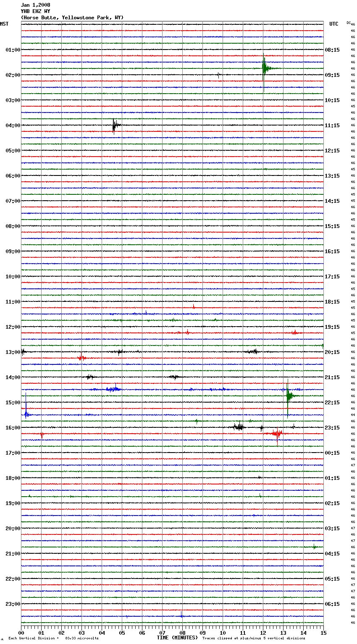
Task: Select the station code YHB EHZ WY
Action: pos(35,11)
